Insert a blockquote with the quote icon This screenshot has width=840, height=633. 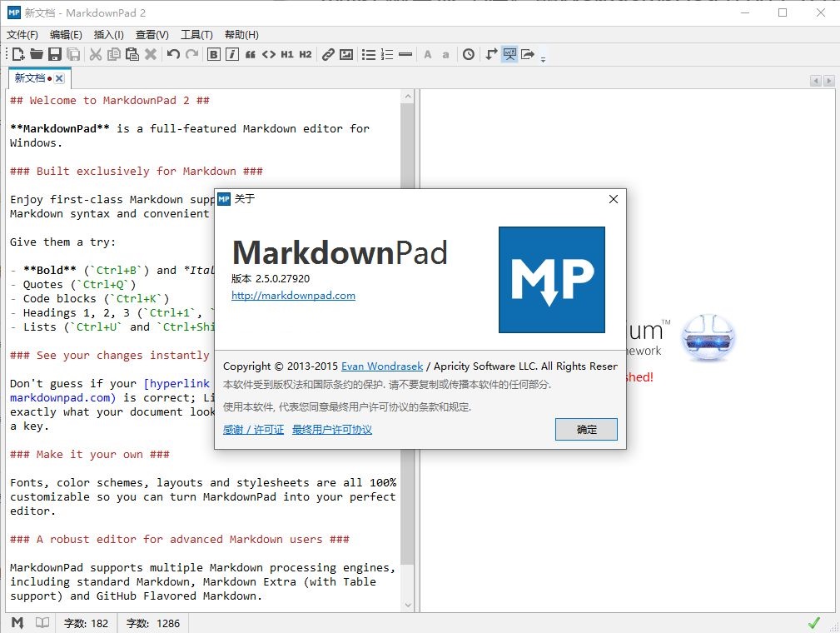coord(250,54)
